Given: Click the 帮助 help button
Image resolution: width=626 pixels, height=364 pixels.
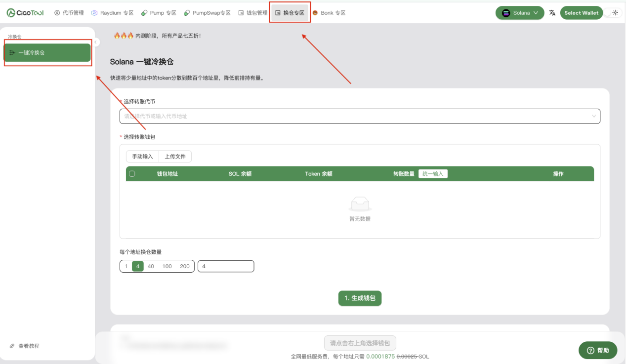Looking at the screenshot, I should coord(598,350).
